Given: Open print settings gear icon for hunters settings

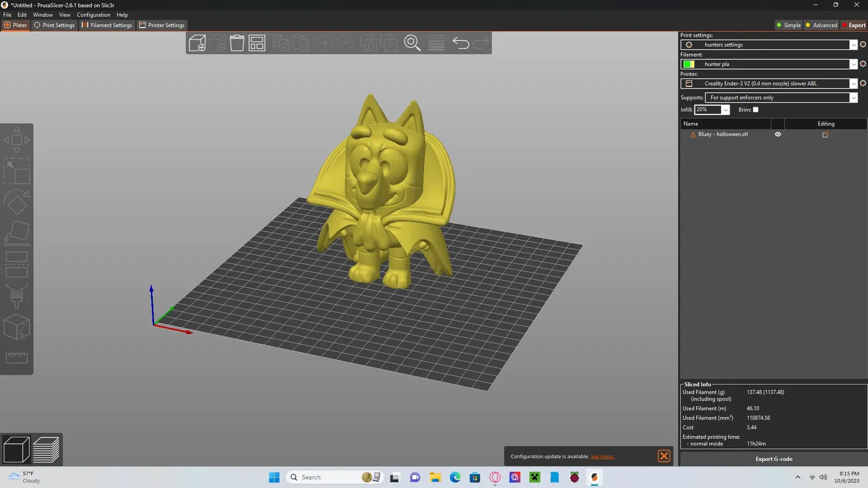Looking at the screenshot, I should click(863, 44).
